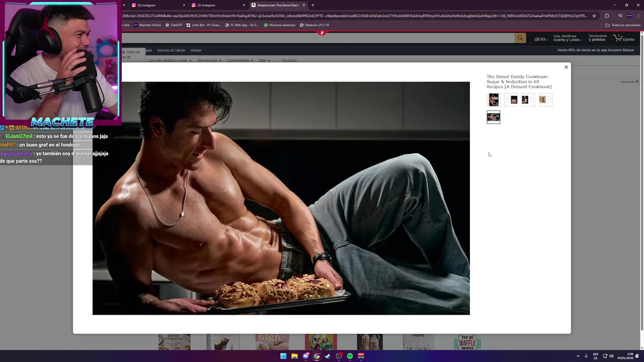
Task: Close the first Instagram tab
Action: tap(184, 5)
